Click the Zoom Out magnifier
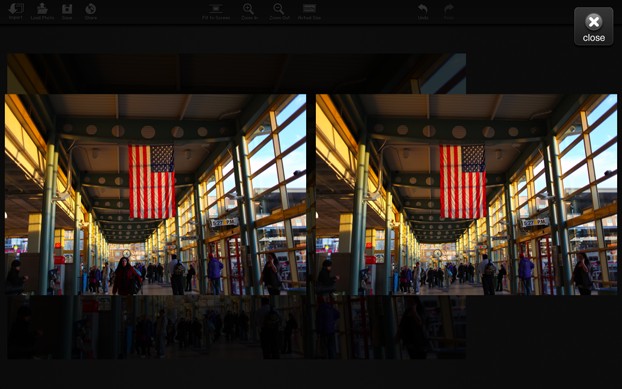 pyautogui.click(x=278, y=9)
